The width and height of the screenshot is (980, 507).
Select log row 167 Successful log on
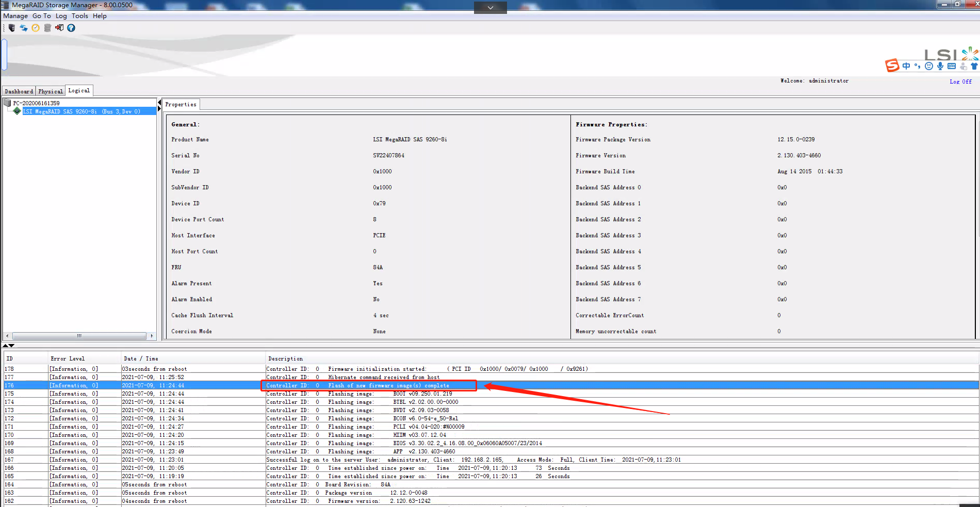coord(491,460)
